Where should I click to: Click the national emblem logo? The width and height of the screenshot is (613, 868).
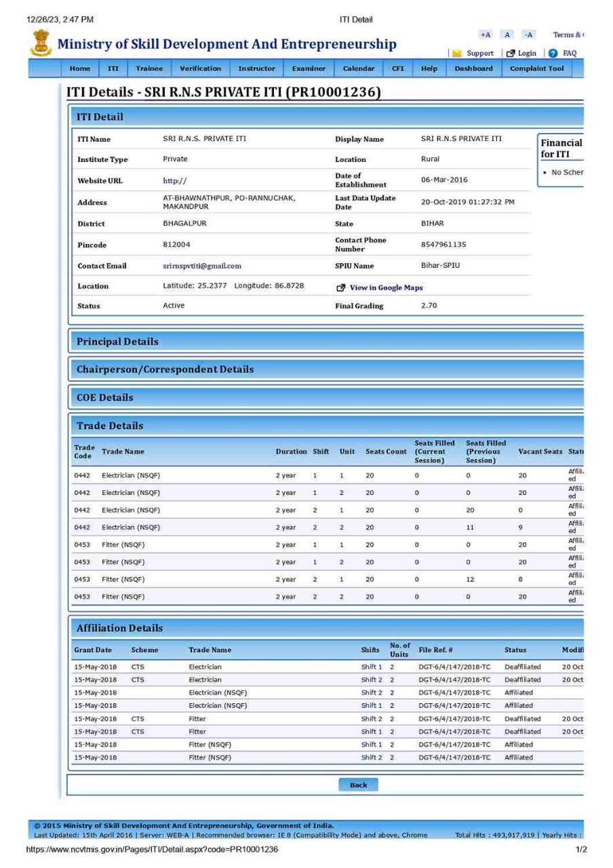tap(41, 43)
